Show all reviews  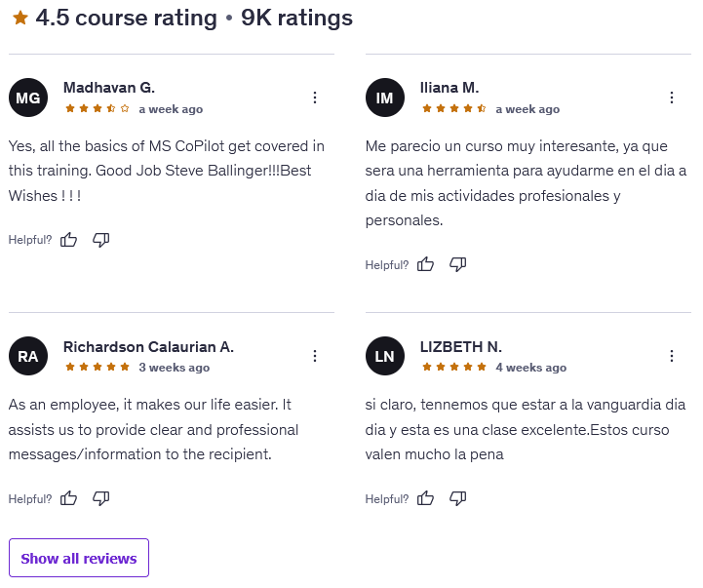(x=79, y=559)
